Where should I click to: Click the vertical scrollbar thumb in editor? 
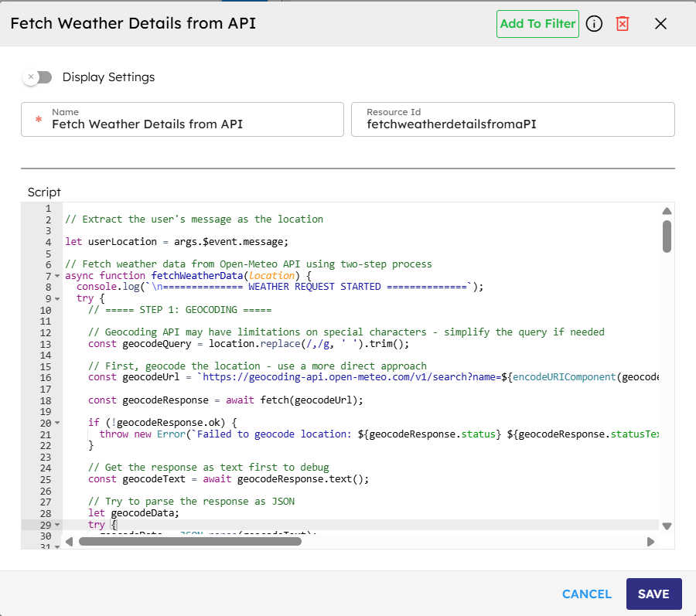[x=667, y=236]
